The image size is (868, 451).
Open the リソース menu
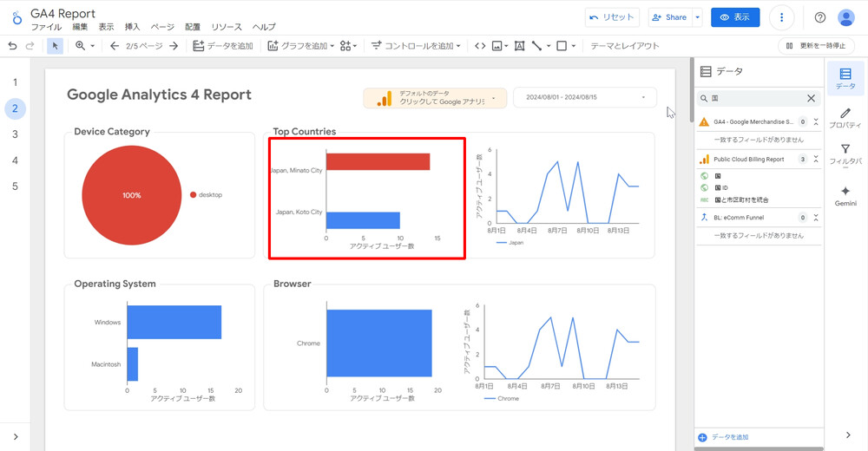pyautogui.click(x=227, y=27)
